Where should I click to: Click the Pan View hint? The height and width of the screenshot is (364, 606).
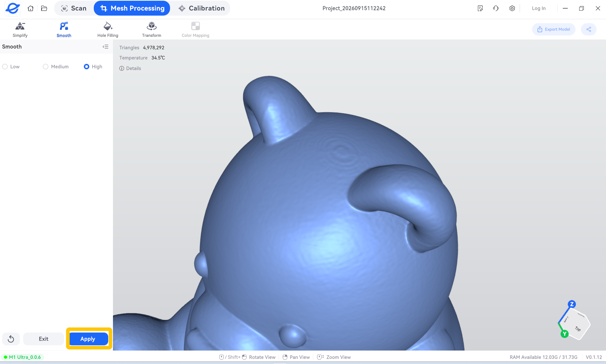296,357
